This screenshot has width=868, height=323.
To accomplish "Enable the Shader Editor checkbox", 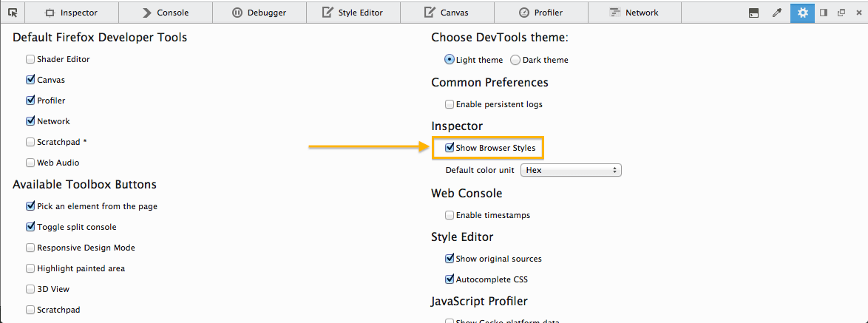I will tap(30, 59).
